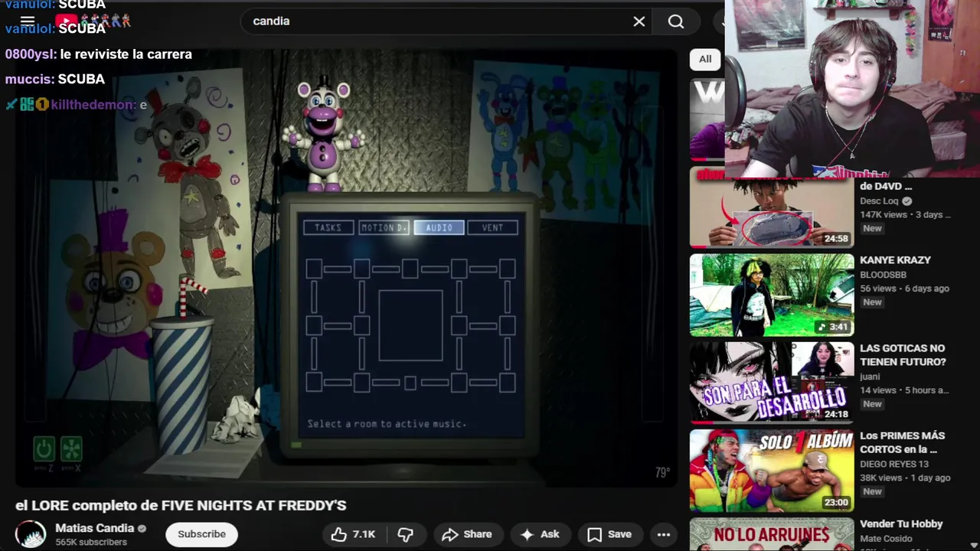The image size is (980, 551).
Task: Open the VENT tab on the monitor
Action: point(492,227)
